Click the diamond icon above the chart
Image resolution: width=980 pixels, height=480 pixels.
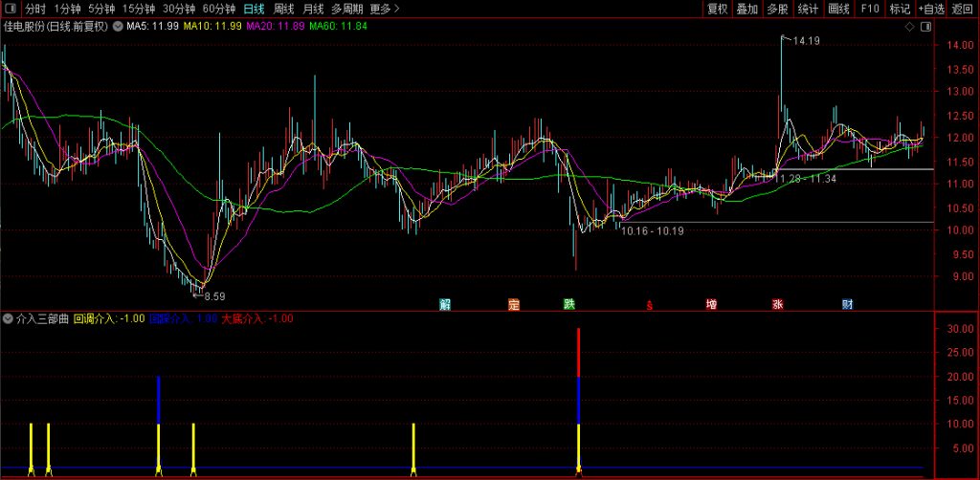point(908,27)
